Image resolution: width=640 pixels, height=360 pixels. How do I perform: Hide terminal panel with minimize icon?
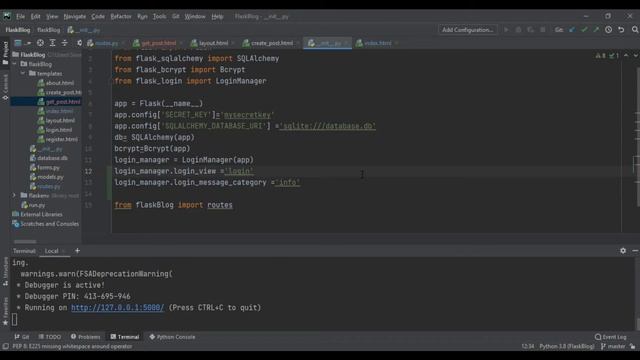tap(636, 251)
